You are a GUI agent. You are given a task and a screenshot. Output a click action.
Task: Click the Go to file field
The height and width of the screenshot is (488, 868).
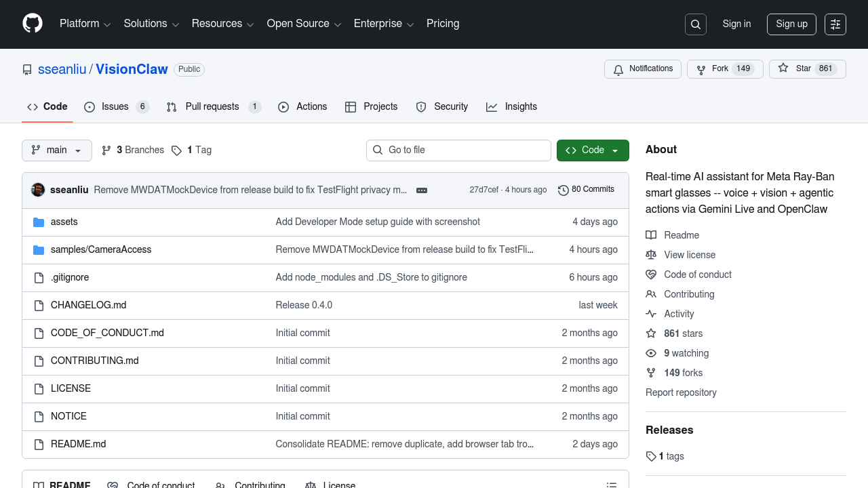458,150
